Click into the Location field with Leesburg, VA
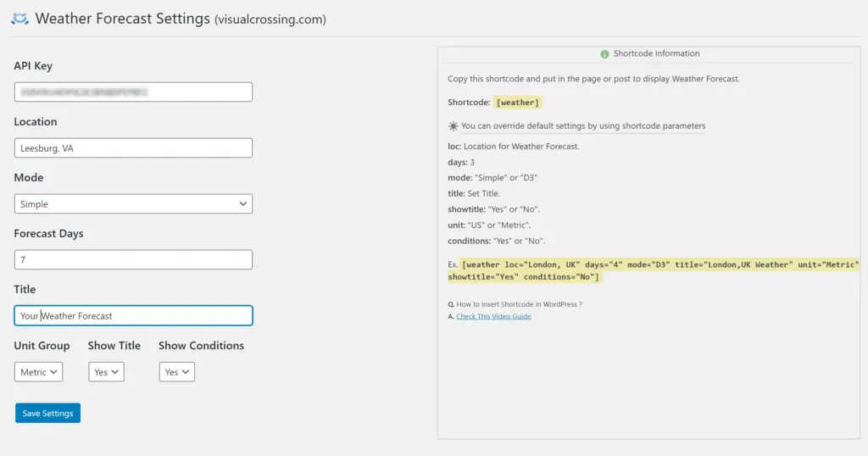 tap(133, 148)
